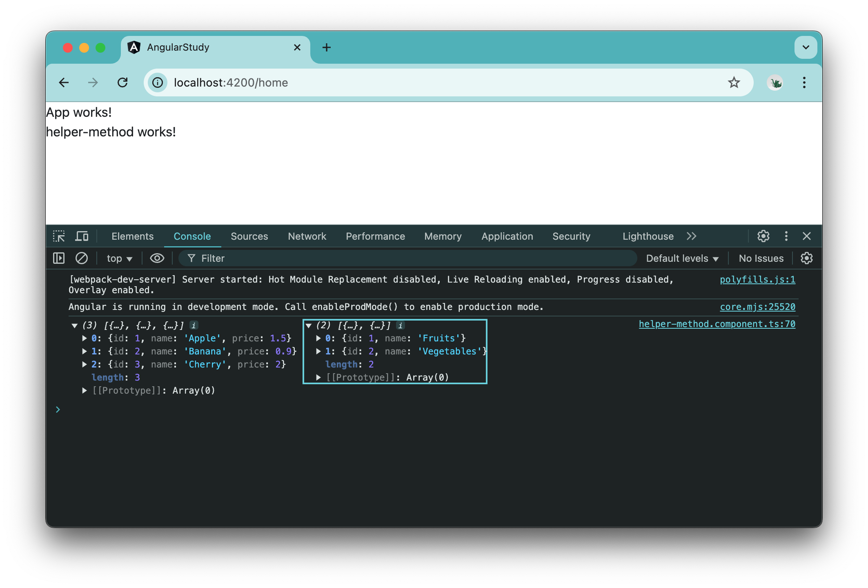Screen dimensions: 868x588
Task: Clear the console output
Action: click(82, 258)
